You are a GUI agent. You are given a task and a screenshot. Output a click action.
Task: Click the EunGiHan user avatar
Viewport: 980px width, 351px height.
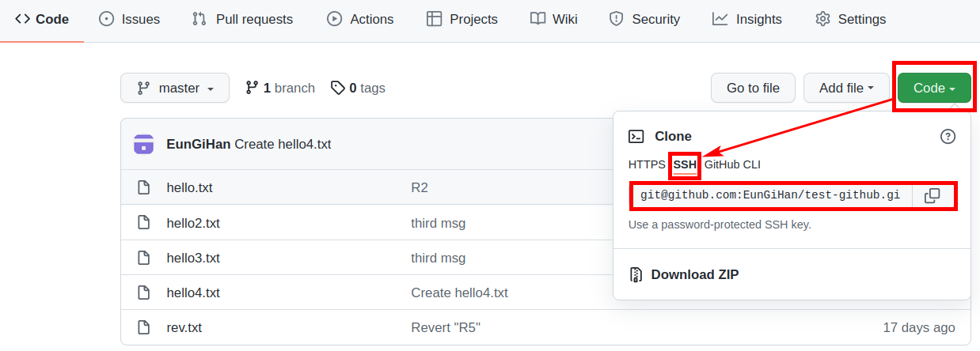[144, 144]
